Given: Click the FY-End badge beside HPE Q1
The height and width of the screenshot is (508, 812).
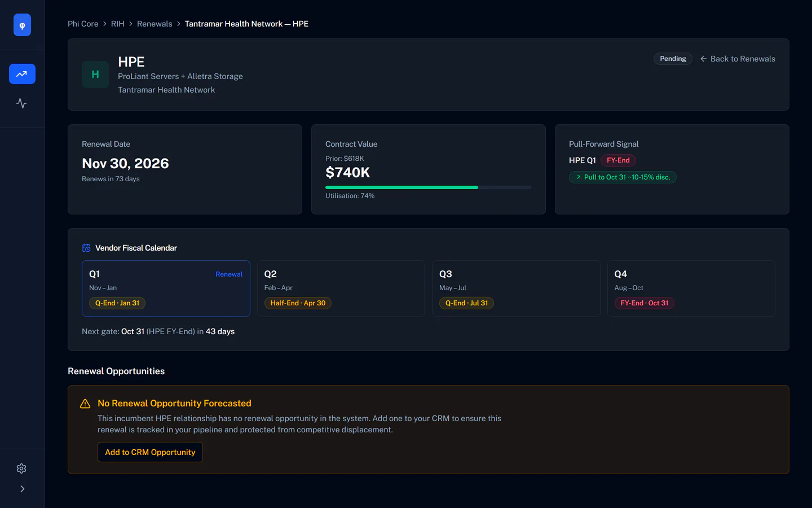Looking at the screenshot, I should (x=618, y=160).
